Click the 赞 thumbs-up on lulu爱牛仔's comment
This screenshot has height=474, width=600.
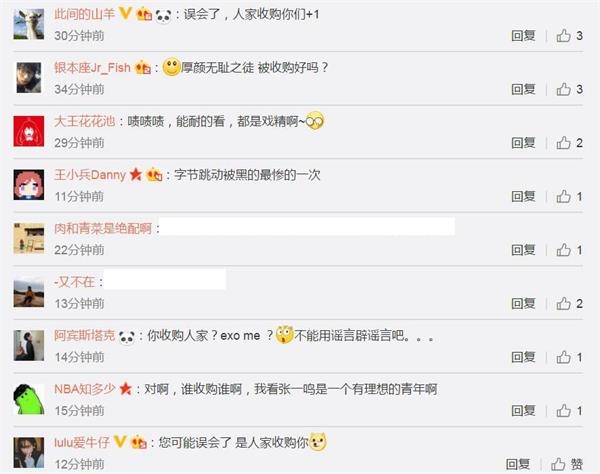pyautogui.click(x=567, y=464)
